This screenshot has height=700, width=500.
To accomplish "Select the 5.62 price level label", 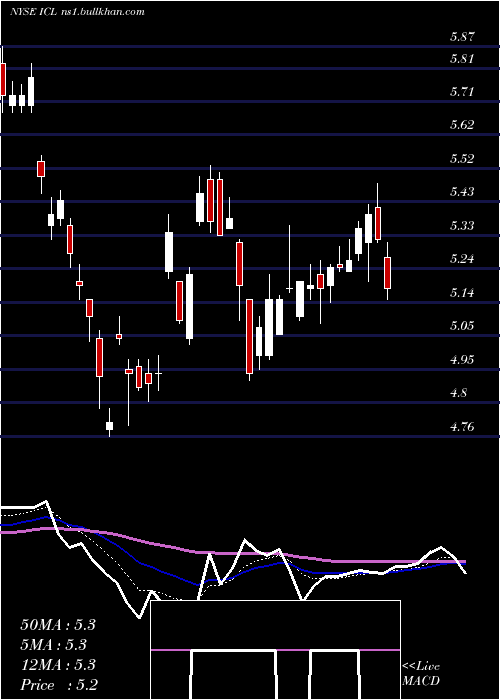I will 462,125.
